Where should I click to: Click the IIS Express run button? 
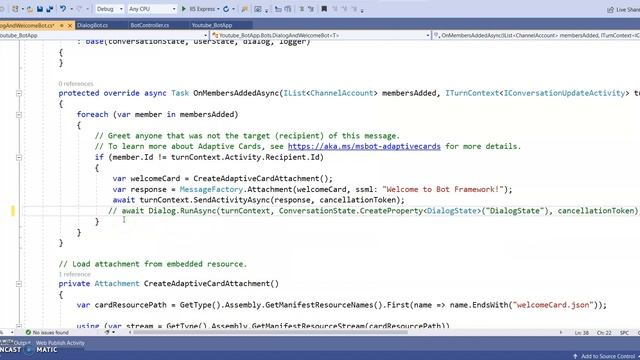tap(199, 9)
